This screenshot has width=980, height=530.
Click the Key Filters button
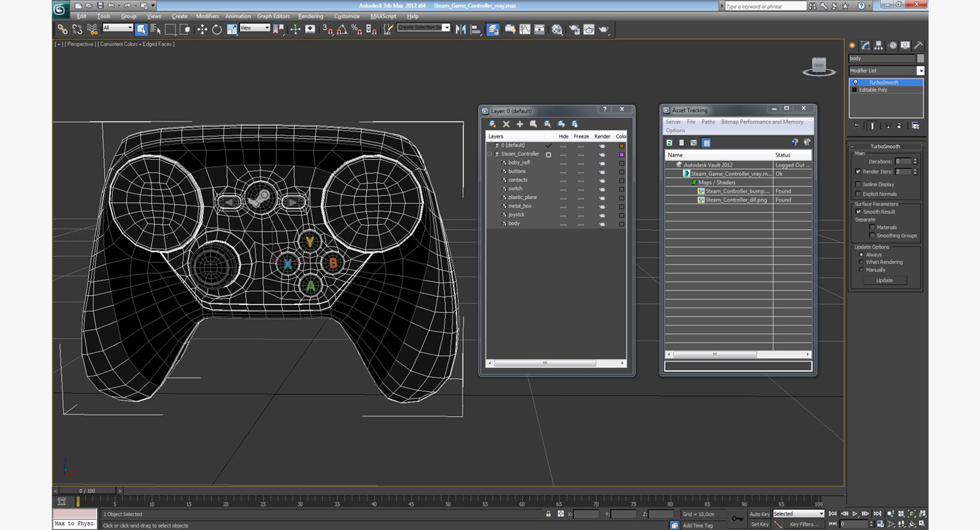pyautogui.click(x=804, y=524)
